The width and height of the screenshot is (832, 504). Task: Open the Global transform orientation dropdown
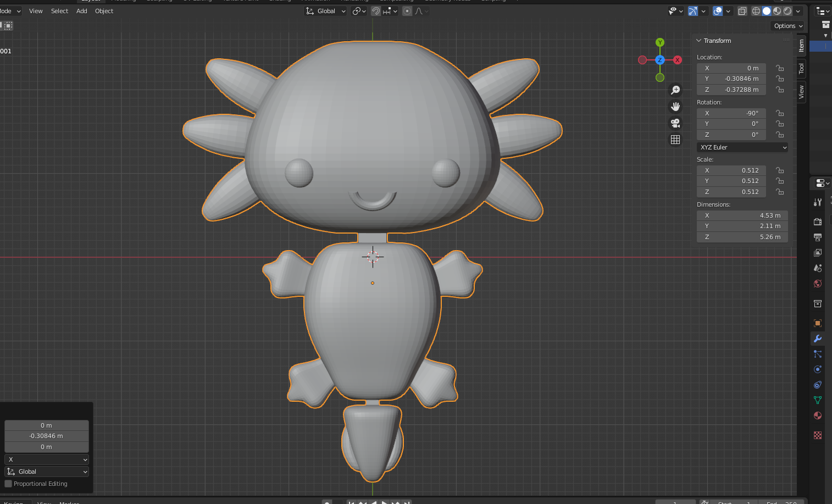point(326,11)
